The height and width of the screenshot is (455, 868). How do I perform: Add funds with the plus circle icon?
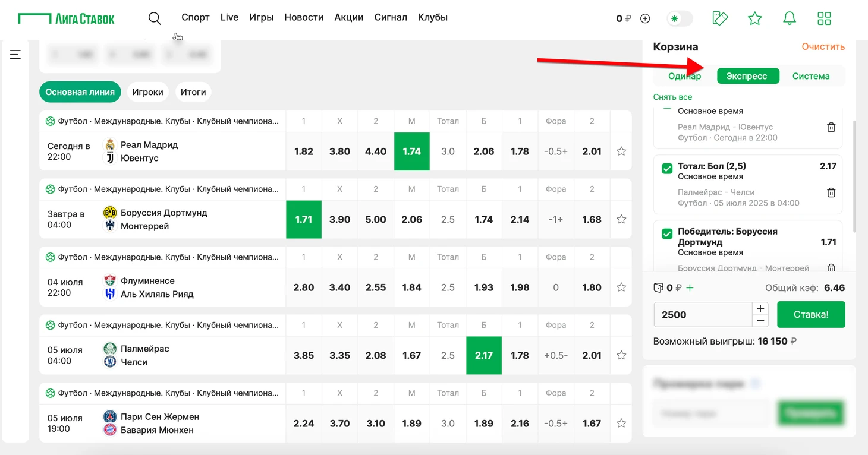(645, 19)
